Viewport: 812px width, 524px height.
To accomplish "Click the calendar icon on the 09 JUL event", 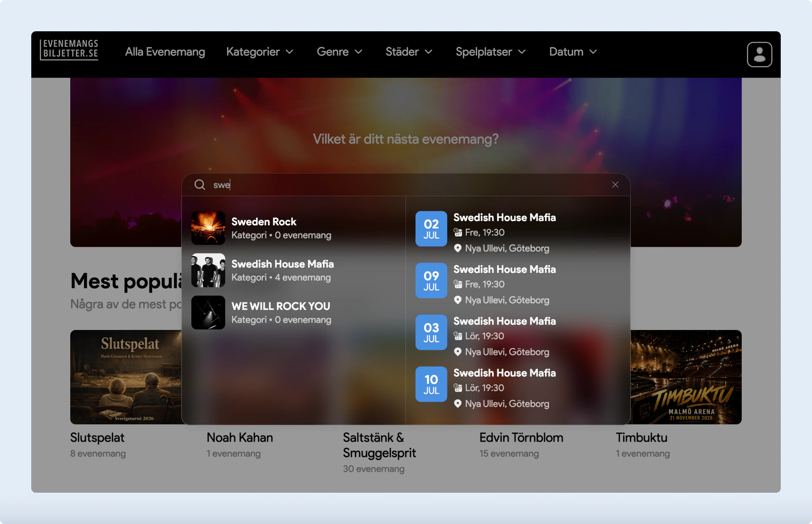I will click(458, 284).
